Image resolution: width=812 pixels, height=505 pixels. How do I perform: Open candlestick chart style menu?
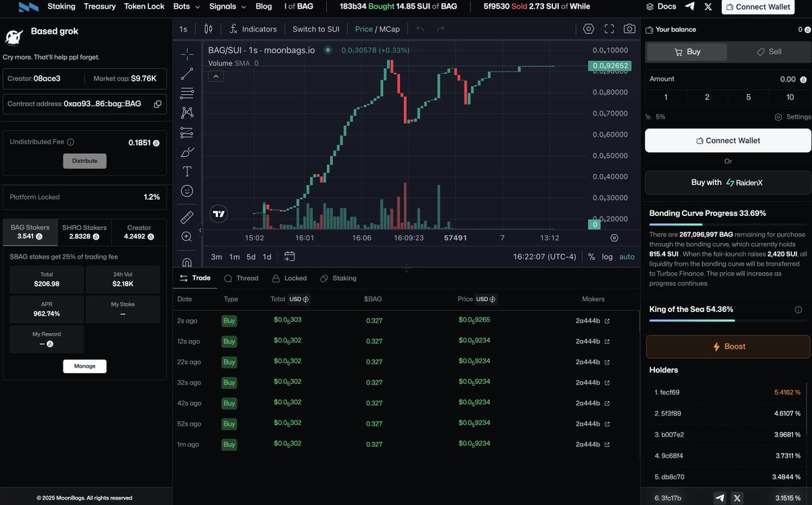[208, 29]
